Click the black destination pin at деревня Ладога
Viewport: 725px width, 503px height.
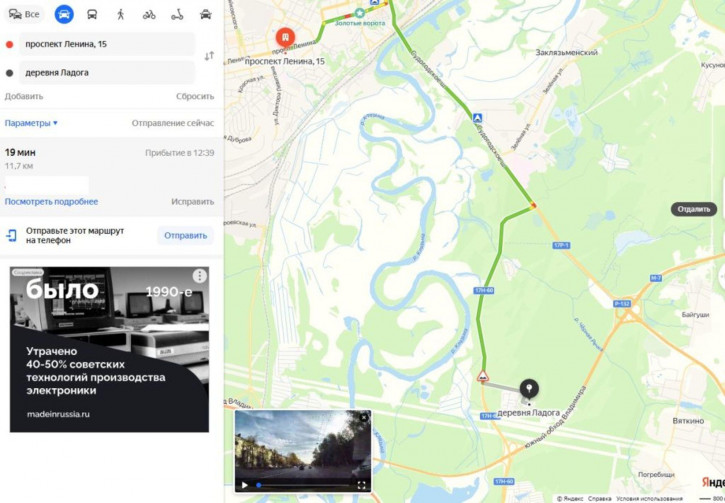click(529, 389)
